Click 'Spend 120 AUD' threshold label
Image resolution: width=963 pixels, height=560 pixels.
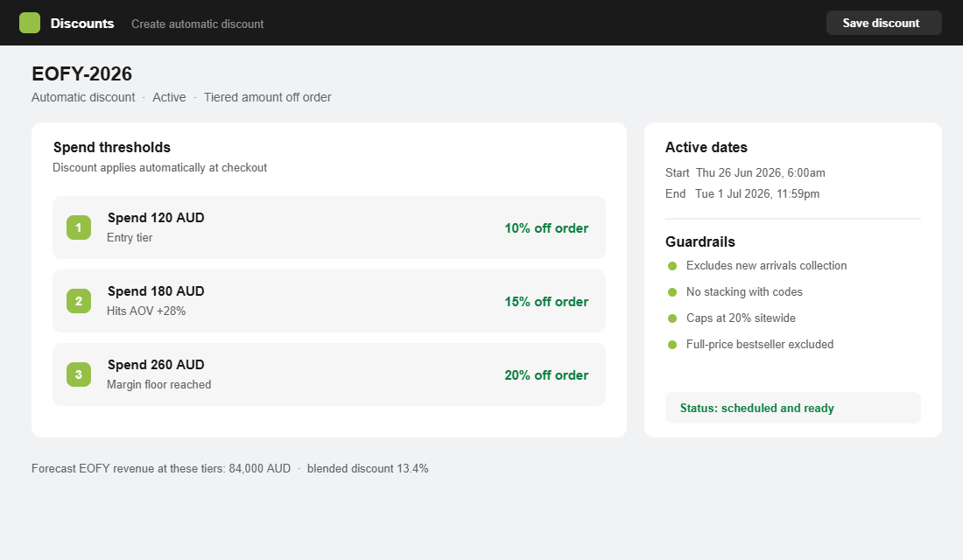156,218
